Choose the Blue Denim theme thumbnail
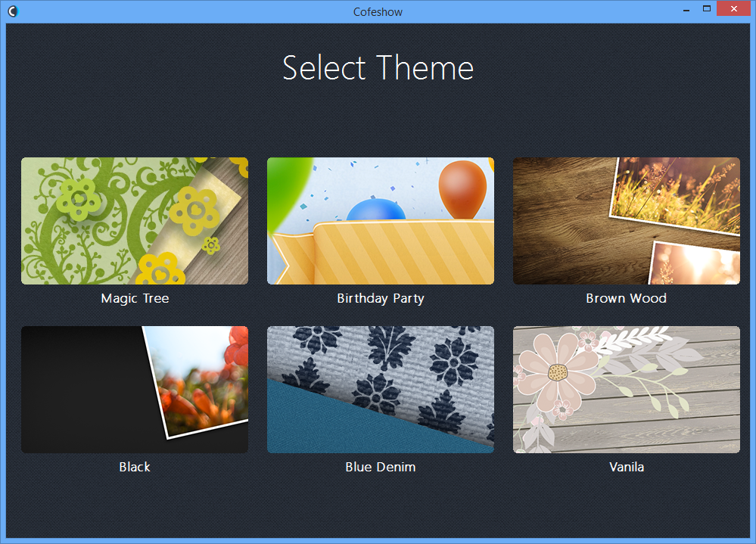756x544 pixels. (381, 390)
